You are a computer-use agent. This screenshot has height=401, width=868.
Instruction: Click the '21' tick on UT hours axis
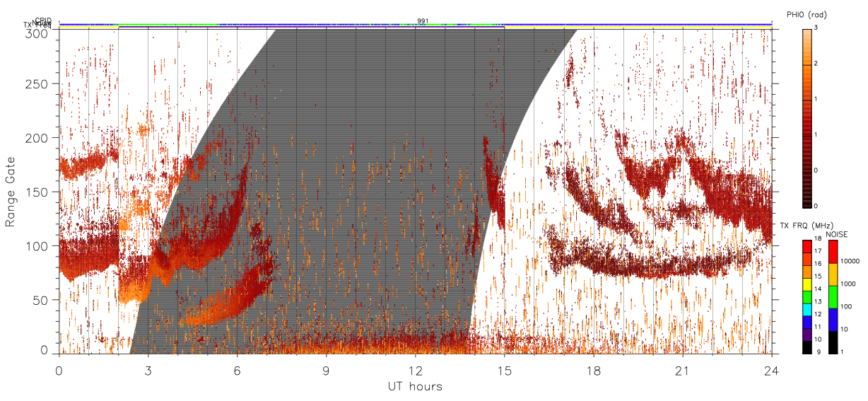pos(683,370)
